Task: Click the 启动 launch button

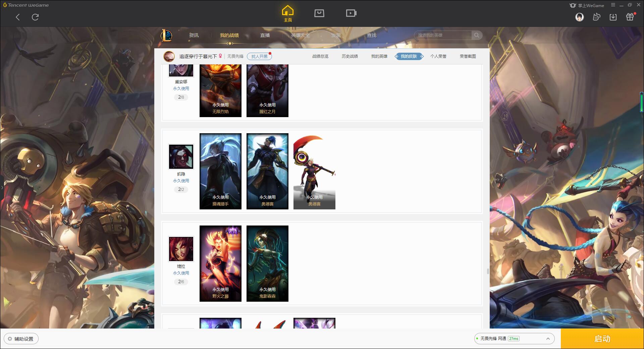Action: [602, 339]
